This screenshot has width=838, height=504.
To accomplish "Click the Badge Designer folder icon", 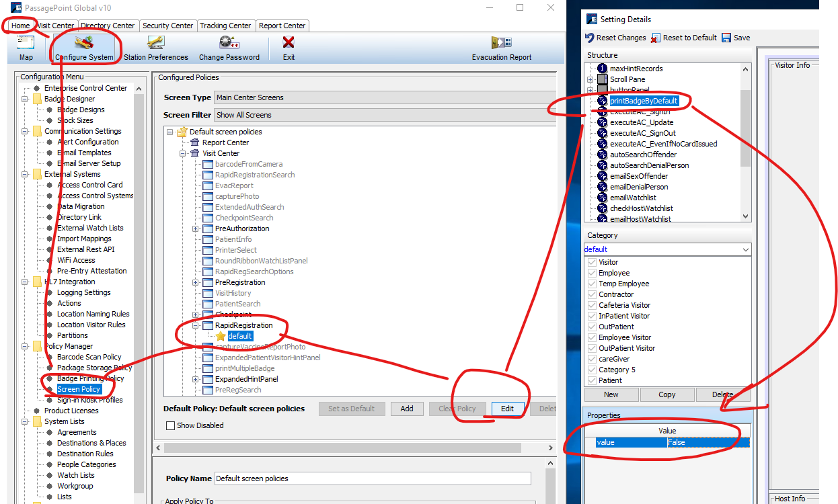I will click(36, 99).
